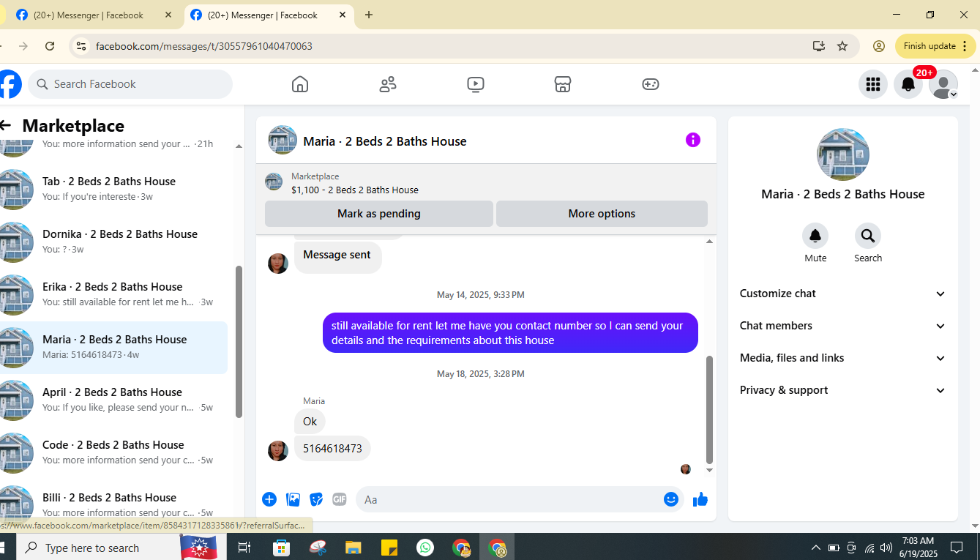The height and width of the screenshot is (560, 980).
Task: Expand the Customize chat section
Action: click(843, 294)
